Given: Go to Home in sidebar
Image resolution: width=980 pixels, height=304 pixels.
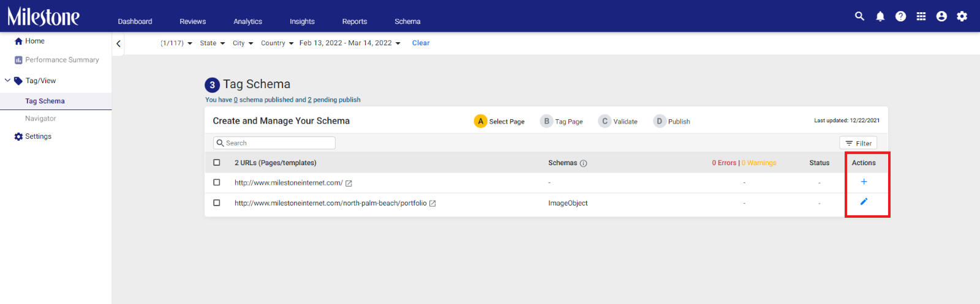Looking at the screenshot, I should [35, 42].
